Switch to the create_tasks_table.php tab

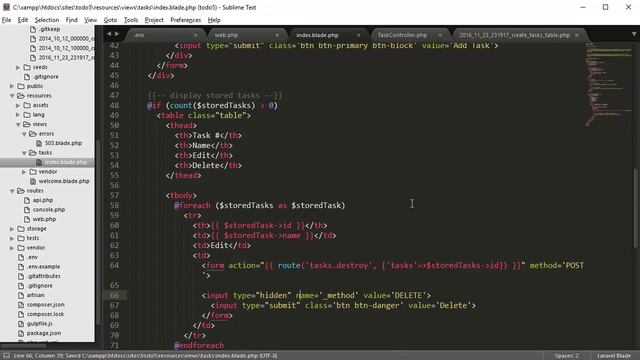tap(518, 35)
